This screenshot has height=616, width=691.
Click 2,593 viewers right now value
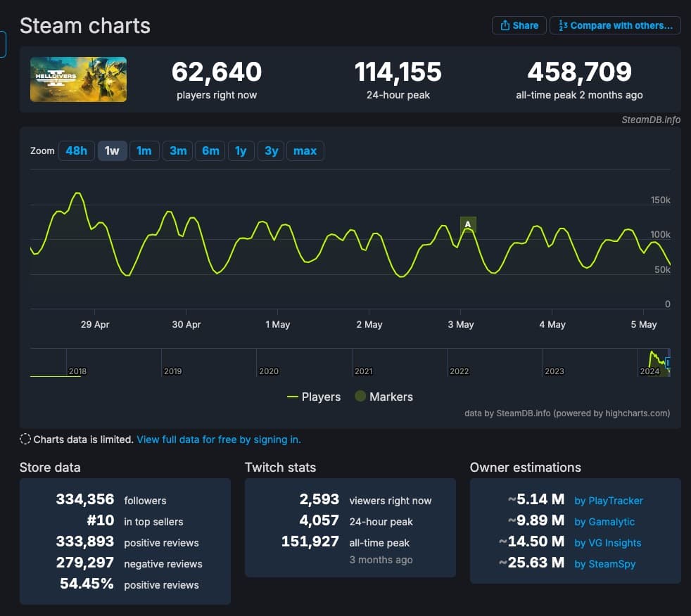coord(319,499)
